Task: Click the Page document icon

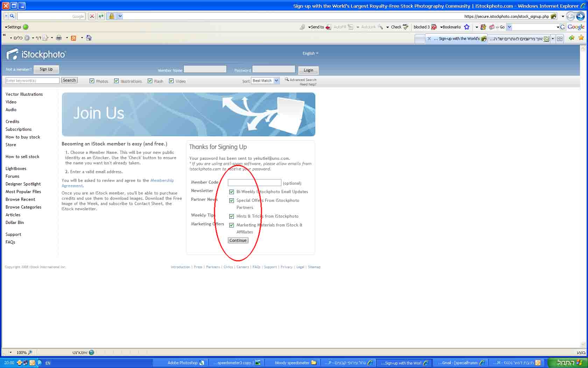Action: tap(45, 38)
